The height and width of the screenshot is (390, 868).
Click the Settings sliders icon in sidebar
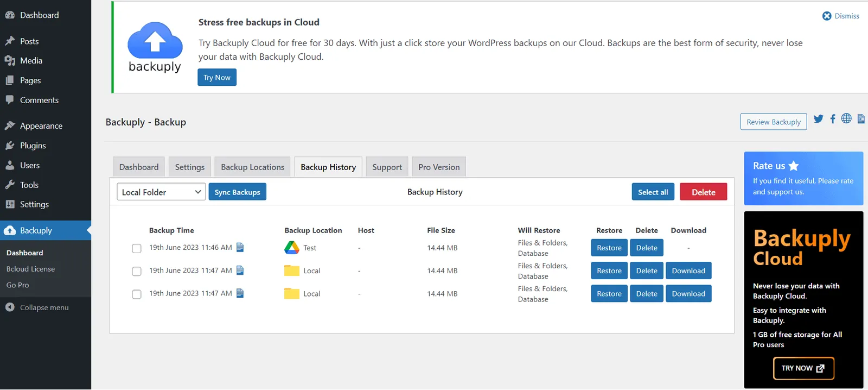[10, 204]
